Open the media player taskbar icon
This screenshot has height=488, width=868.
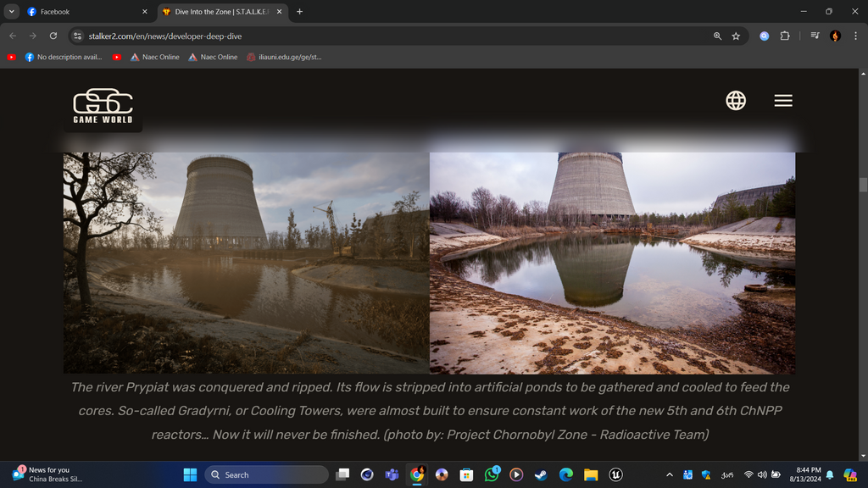pyautogui.click(x=516, y=474)
